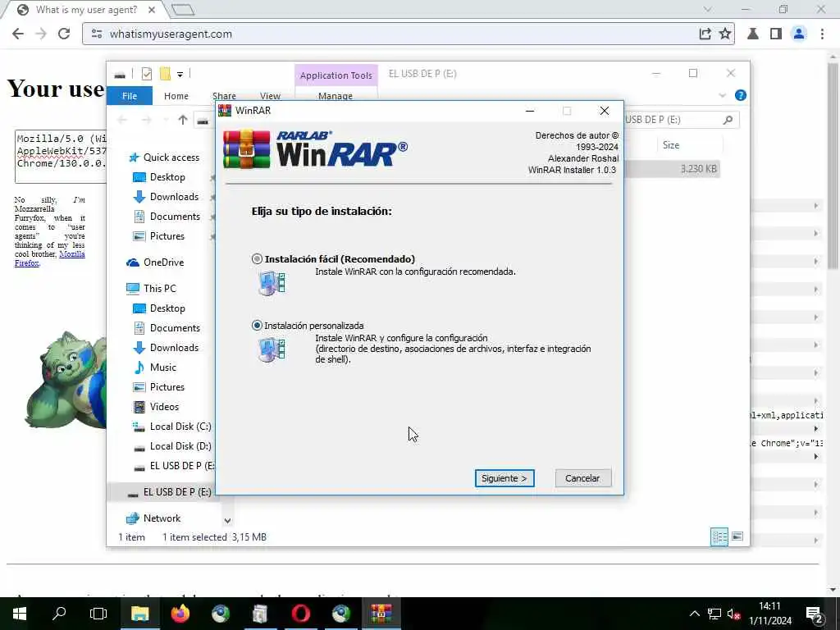840x630 pixels.
Task: Go back in Chrome
Action: [18, 34]
